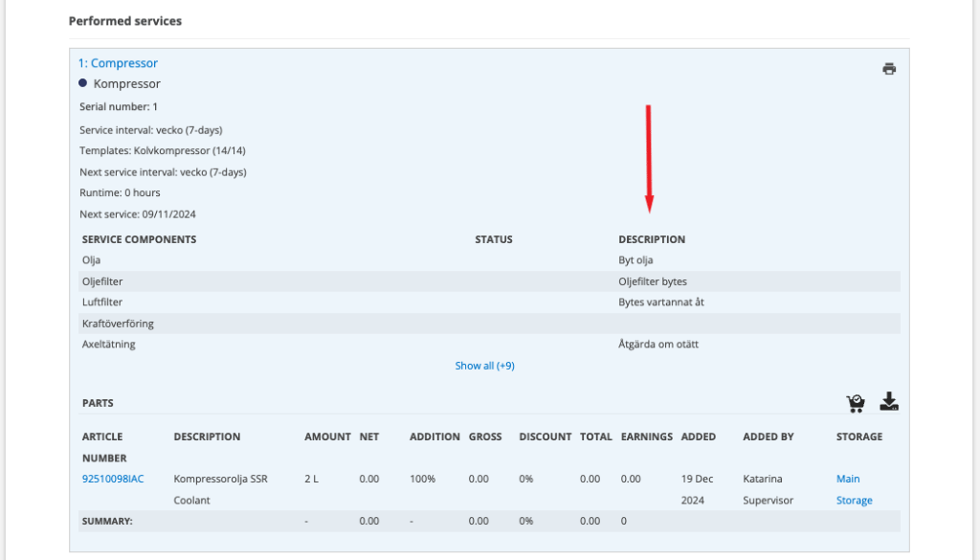Click the print icon for Compressor
The width and height of the screenshot is (980, 560).
click(889, 69)
